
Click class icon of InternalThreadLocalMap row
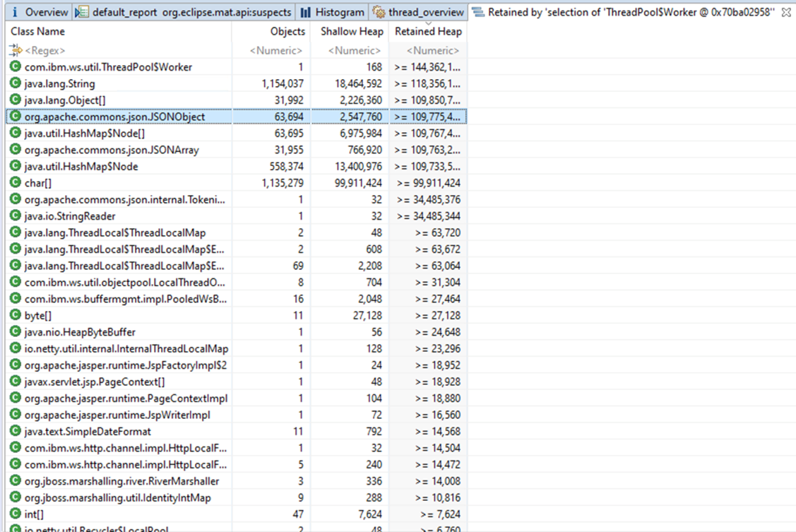(16, 349)
